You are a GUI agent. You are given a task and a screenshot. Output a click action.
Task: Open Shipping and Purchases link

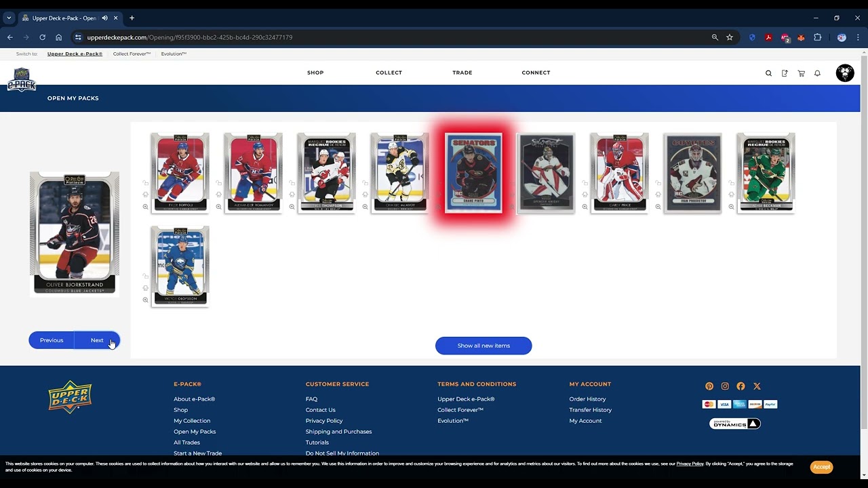338,432
